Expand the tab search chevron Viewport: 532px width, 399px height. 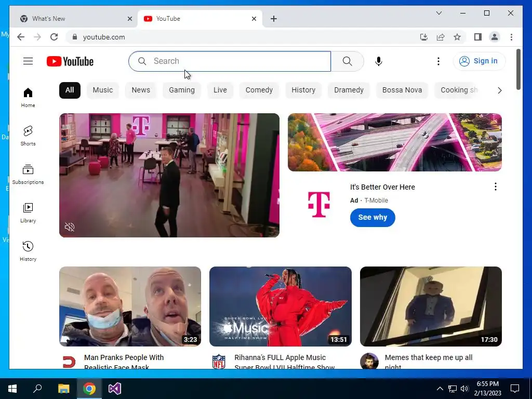[x=438, y=13]
